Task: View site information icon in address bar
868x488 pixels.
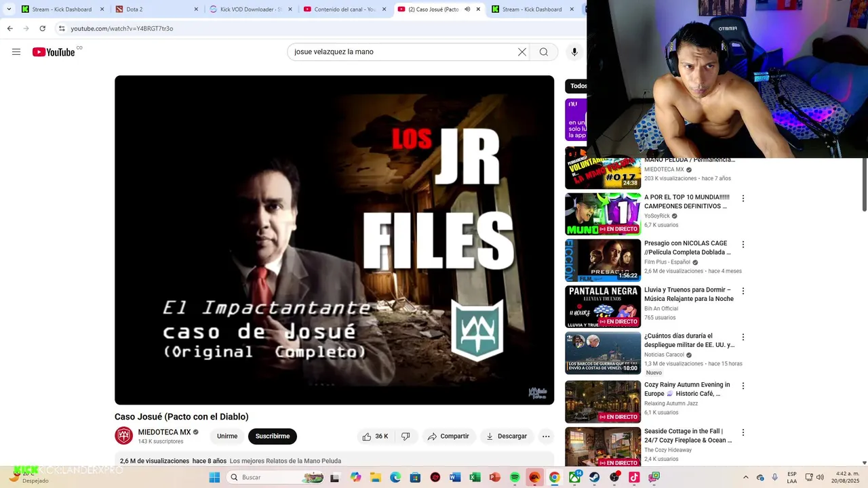Action: coord(62,28)
